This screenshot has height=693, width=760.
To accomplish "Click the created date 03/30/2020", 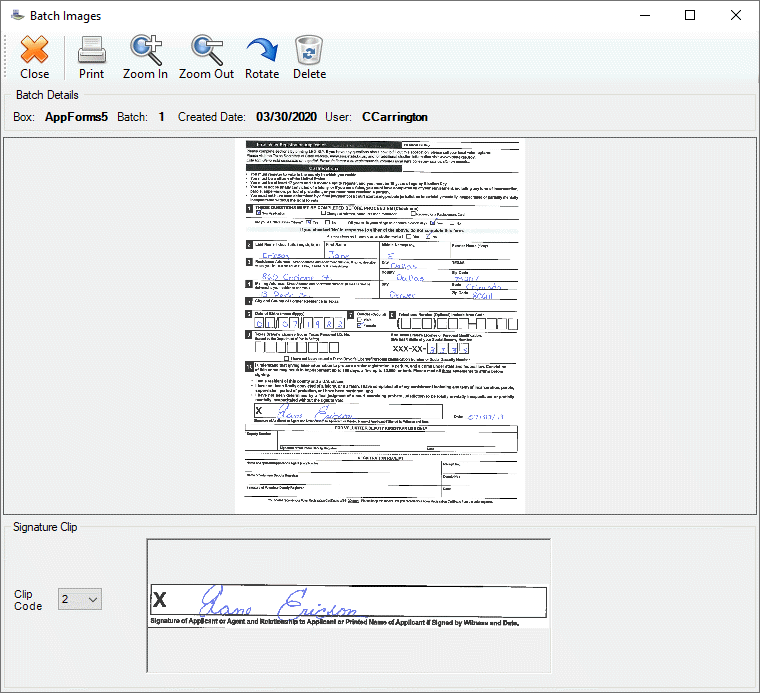I will point(286,117).
